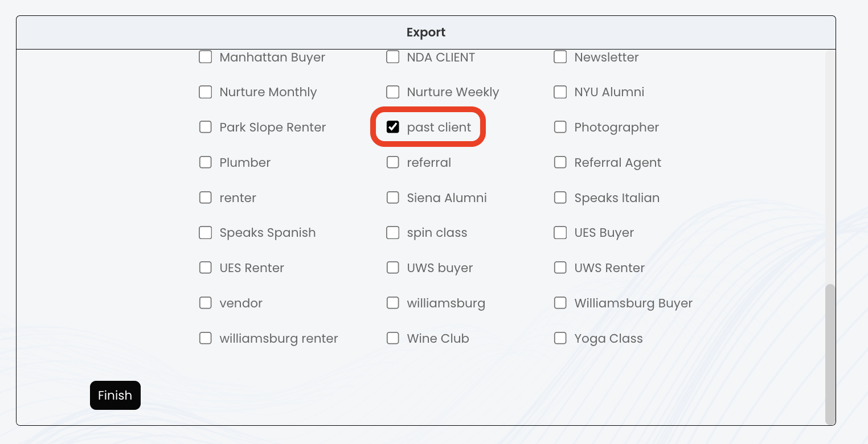This screenshot has width=868, height=444.
Task: Check the Park Slope Renter box
Action: point(206,127)
